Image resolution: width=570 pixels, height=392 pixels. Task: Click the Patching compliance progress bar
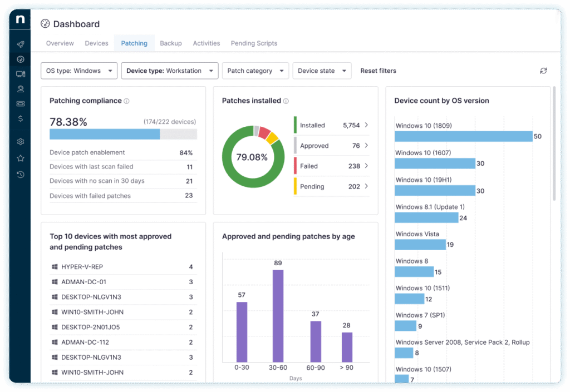point(122,133)
